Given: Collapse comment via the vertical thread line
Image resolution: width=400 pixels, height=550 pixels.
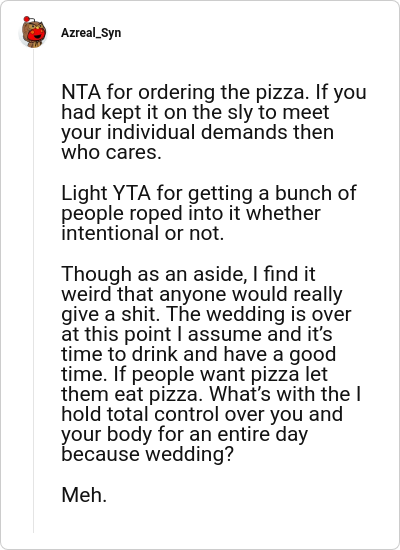Looking at the screenshot, I should [34, 291].
